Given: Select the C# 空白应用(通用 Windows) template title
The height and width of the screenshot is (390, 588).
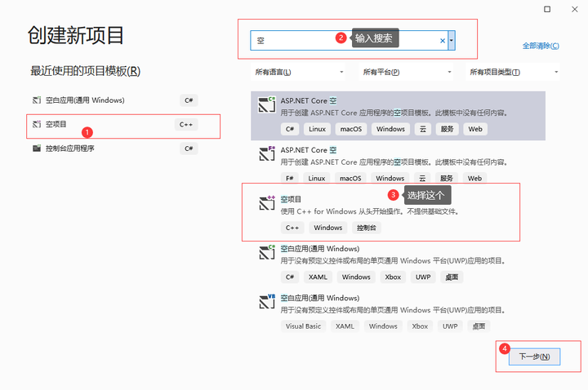Looking at the screenshot, I should pyautogui.click(x=320, y=249).
